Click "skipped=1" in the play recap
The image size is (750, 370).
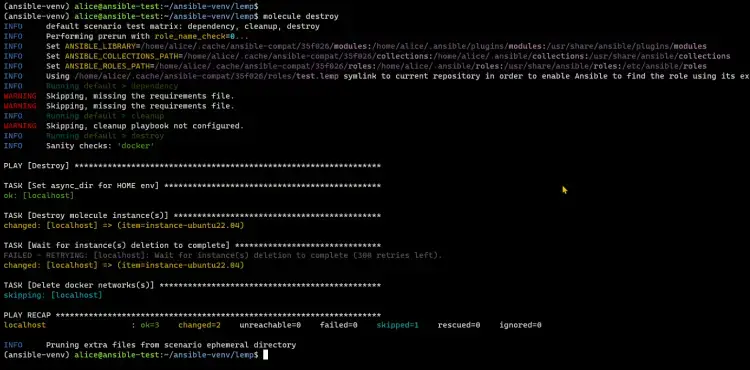click(x=397, y=325)
